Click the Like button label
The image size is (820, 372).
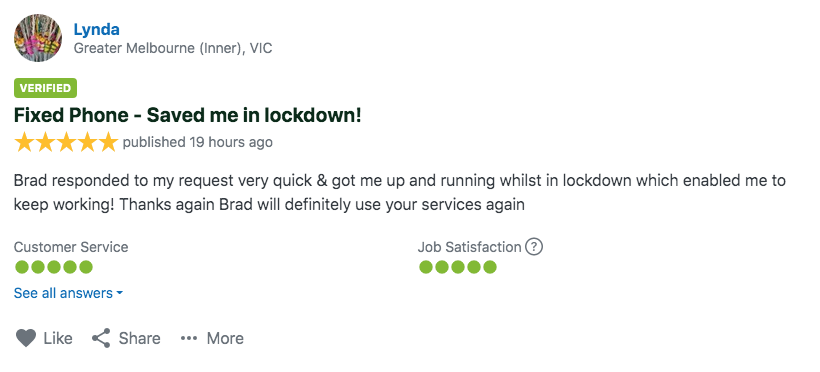click(x=58, y=339)
